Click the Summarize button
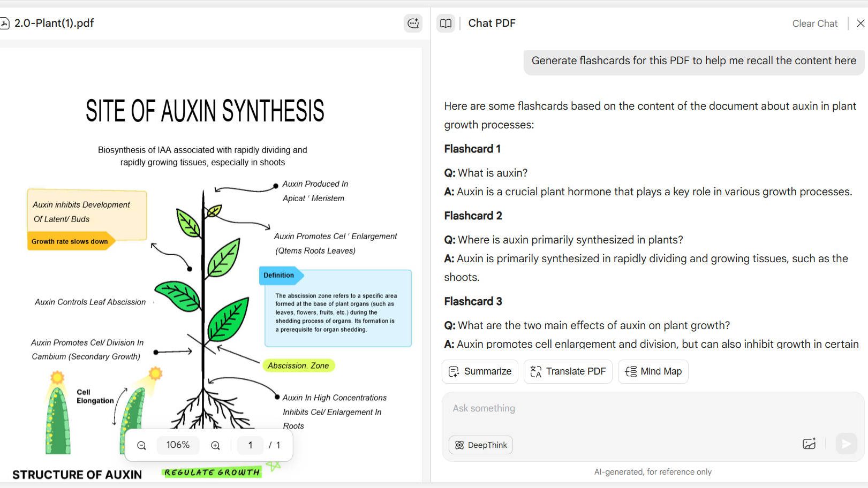Image resolution: width=868 pixels, height=488 pixels. pyautogui.click(x=480, y=371)
